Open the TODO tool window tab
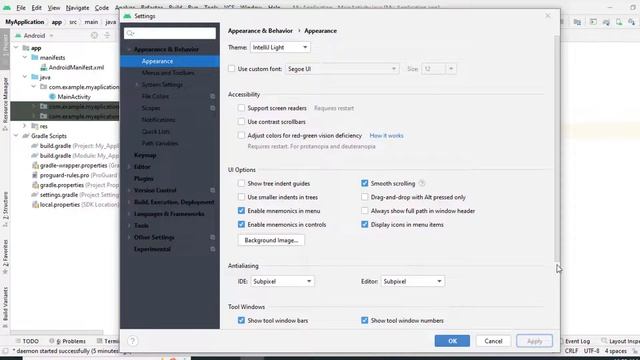Viewport: 640px width, 360px height. [27, 341]
